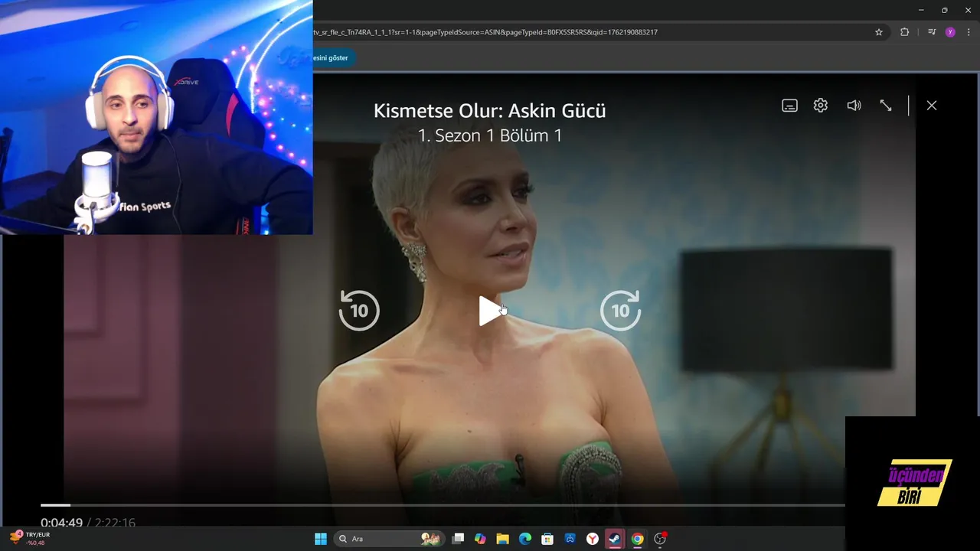Open Yandex Browser from the taskbar
Screen dimensions: 980x551
pos(593,539)
